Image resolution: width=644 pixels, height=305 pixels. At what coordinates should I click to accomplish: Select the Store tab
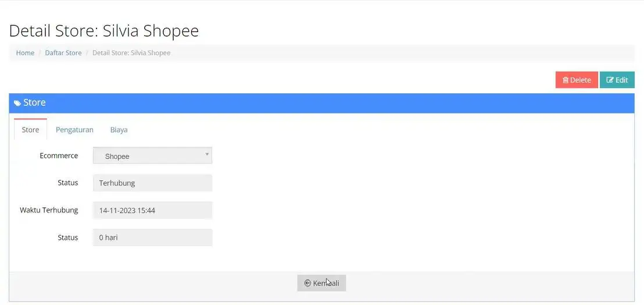pos(30,129)
